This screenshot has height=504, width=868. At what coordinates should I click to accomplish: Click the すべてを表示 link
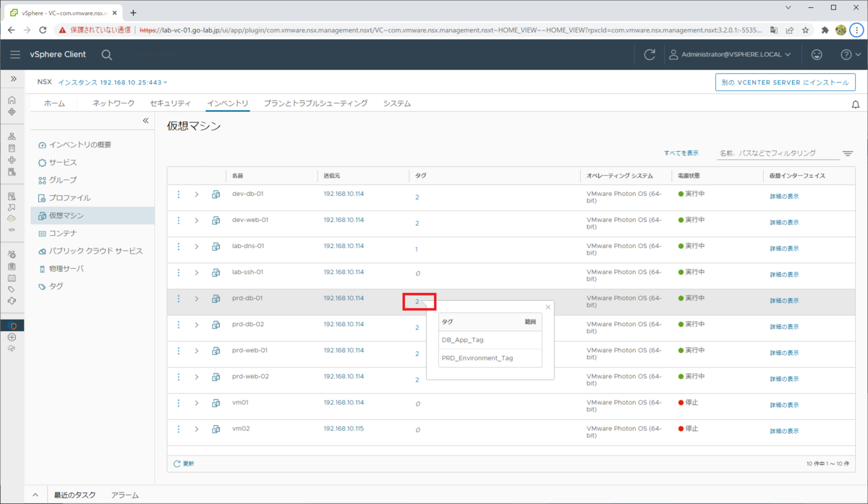pos(681,153)
